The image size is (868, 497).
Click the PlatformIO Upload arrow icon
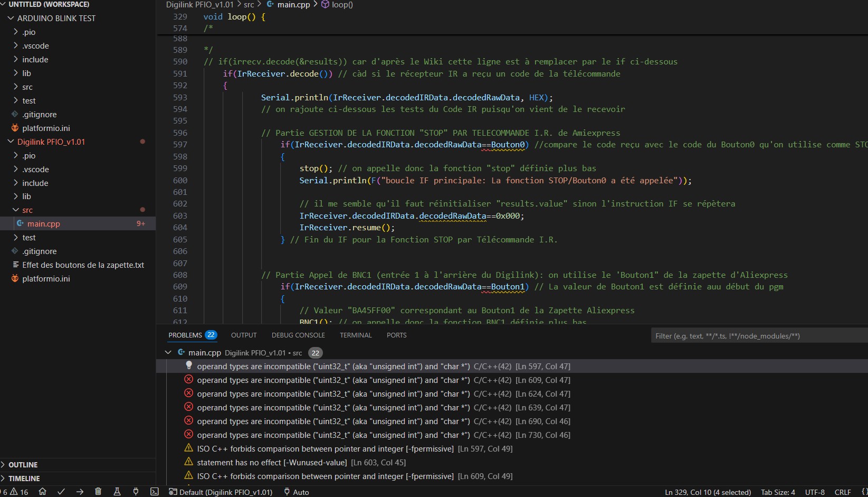tap(80, 492)
